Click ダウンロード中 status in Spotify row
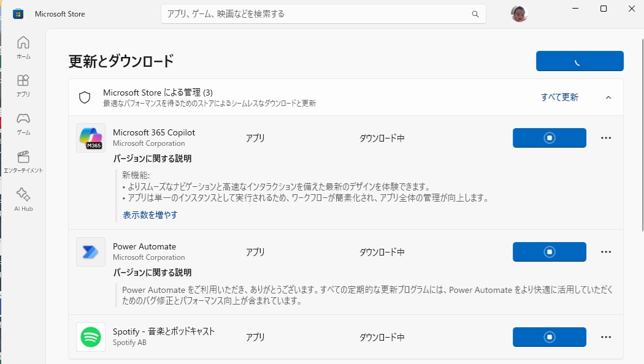 [x=382, y=337]
